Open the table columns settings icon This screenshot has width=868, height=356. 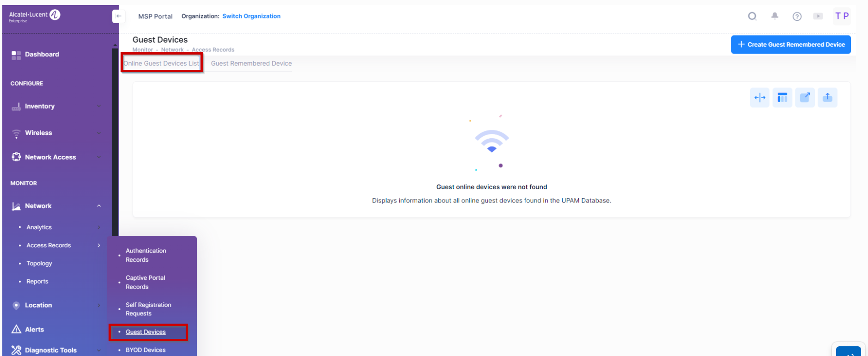[x=783, y=98]
